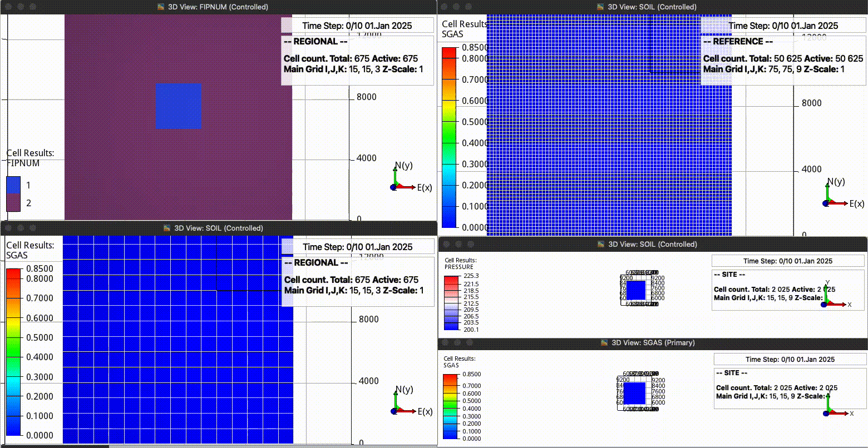Click the icon in the FIPNUM view title bar
This screenshot has height=448, width=868.
click(161, 7)
